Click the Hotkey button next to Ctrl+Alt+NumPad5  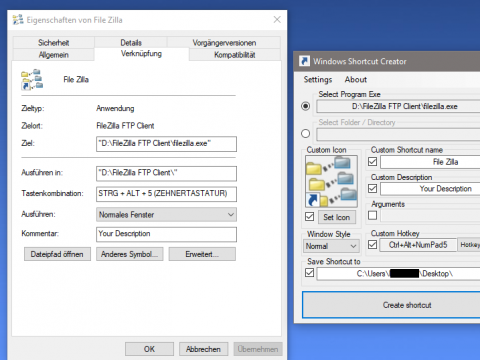469,245
